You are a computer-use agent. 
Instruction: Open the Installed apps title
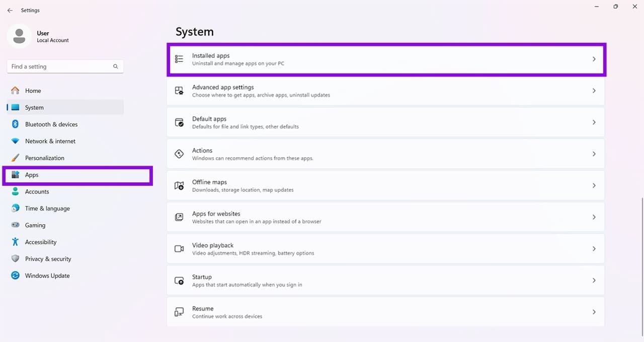(211, 55)
